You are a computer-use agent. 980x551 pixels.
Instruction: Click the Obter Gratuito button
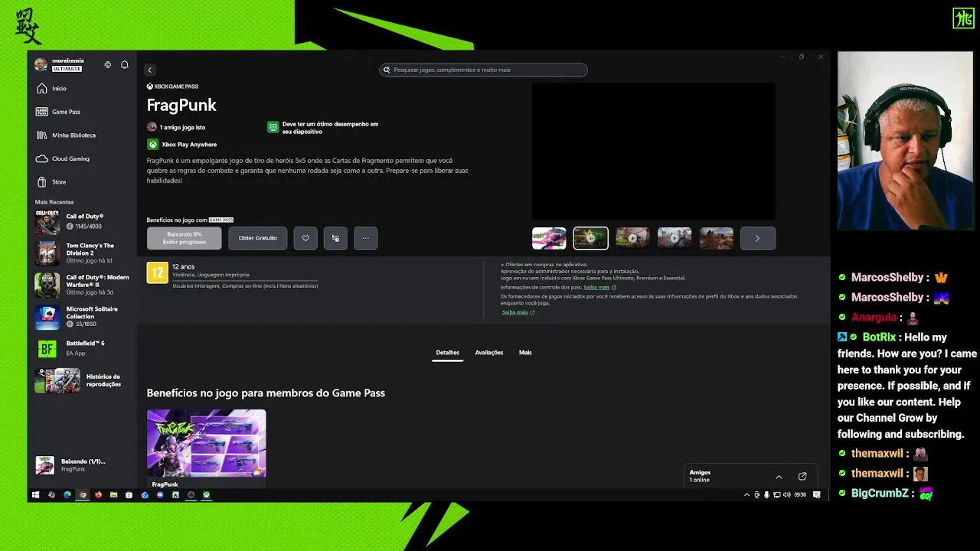[x=258, y=238]
